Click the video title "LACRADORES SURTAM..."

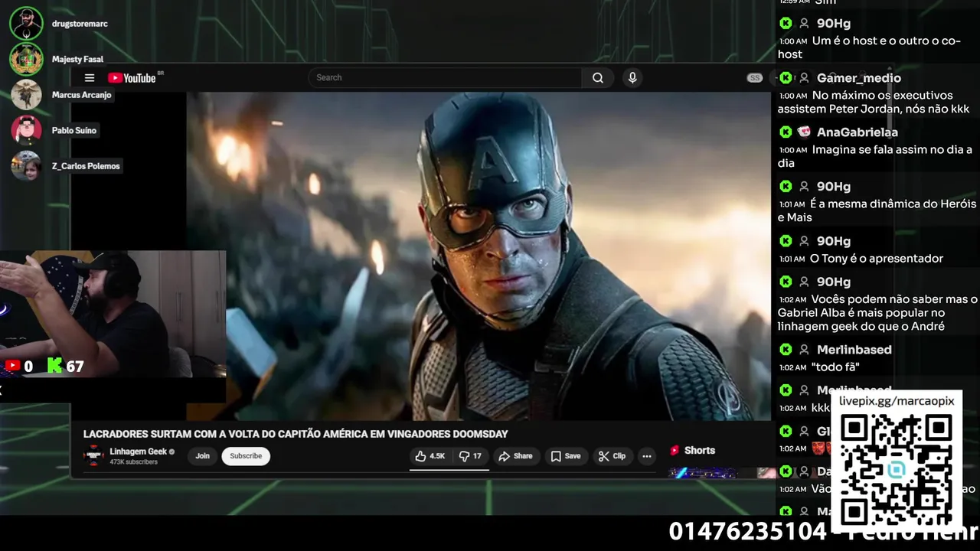(x=296, y=434)
